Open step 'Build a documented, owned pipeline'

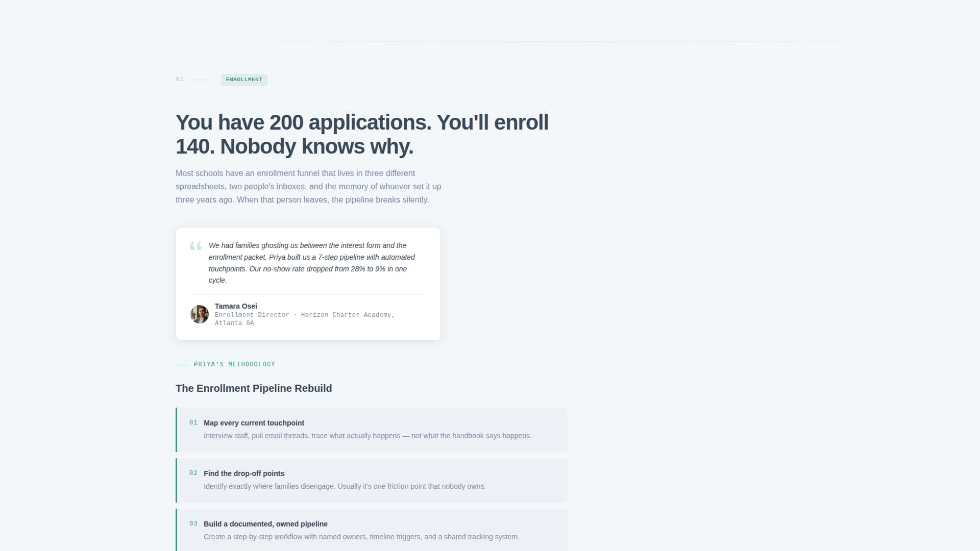point(372,530)
